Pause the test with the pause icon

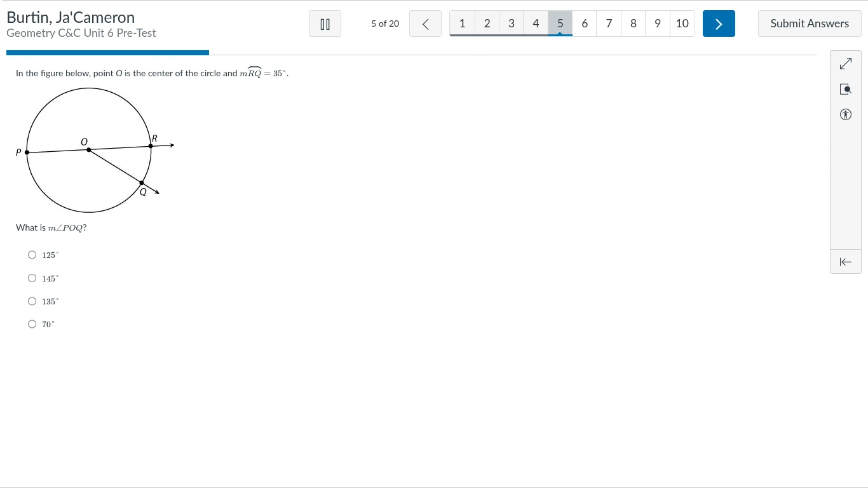[x=325, y=24]
